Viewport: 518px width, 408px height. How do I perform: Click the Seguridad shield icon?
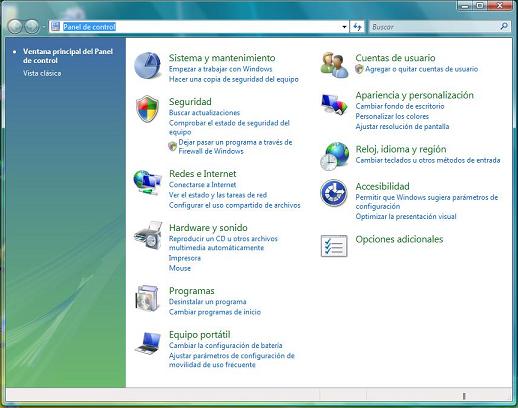tap(147, 109)
